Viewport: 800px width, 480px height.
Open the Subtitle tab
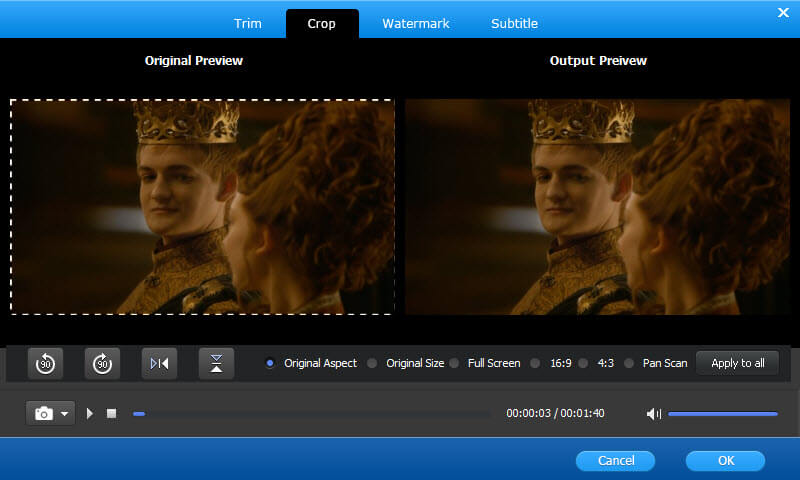pos(514,23)
